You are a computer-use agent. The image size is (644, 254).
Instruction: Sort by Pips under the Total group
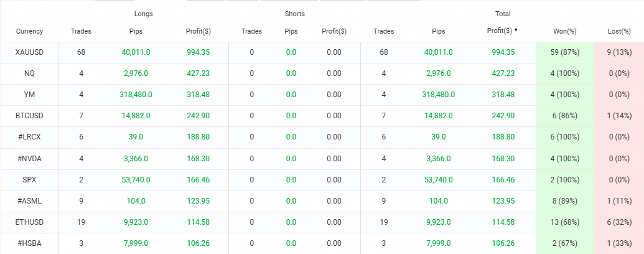click(x=438, y=31)
